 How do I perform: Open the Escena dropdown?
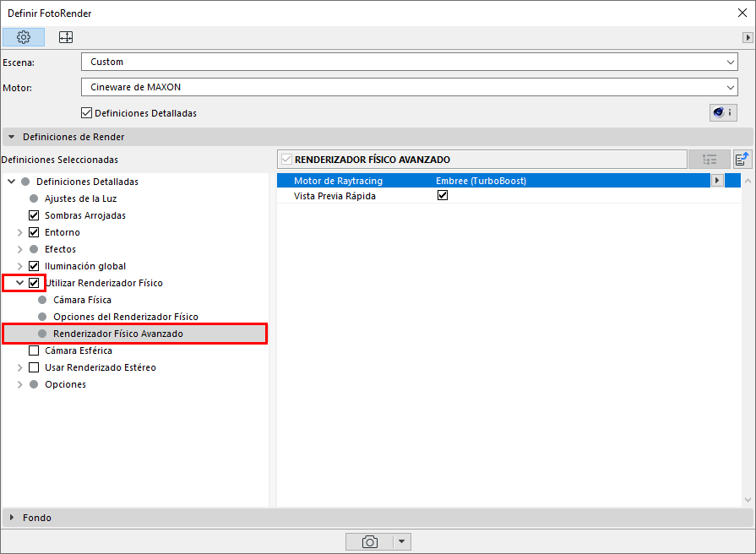click(x=410, y=62)
